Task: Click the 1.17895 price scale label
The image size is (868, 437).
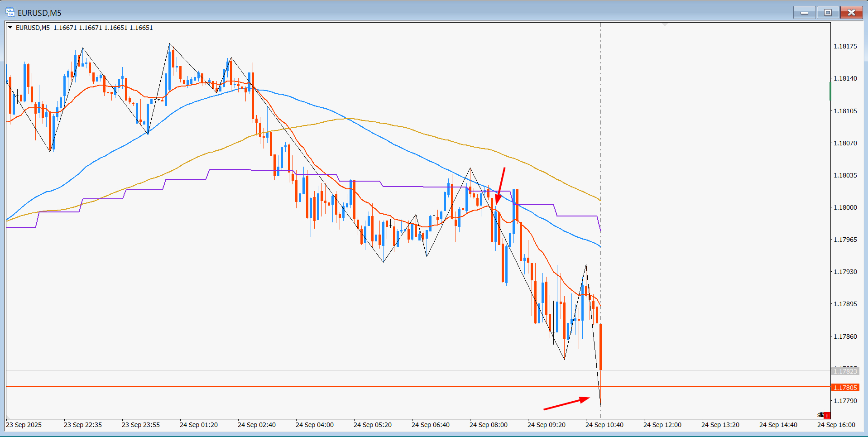Action: (845, 304)
